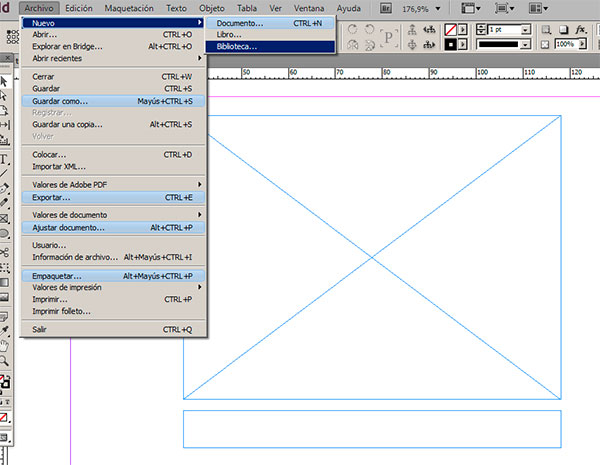
Task: Open stroke style dropdown
Action: point(526,45)
